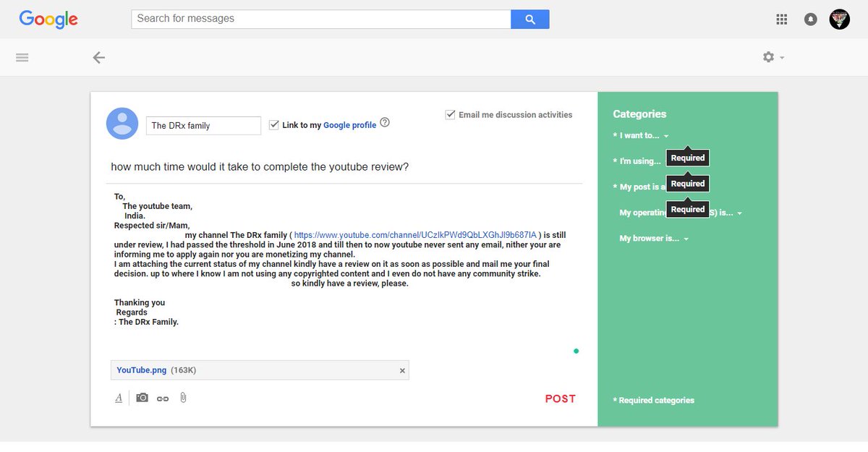Open text formatting options icon
Screen dimensions: 868x452
click(119, 398)
